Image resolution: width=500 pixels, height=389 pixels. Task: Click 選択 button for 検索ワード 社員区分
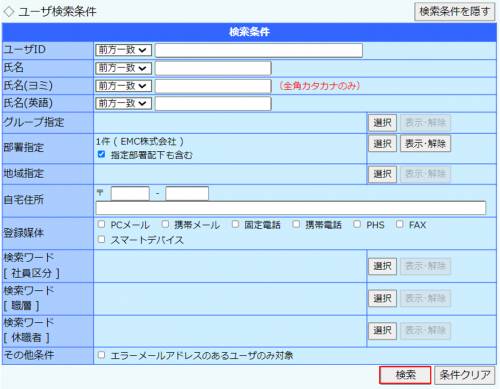(382, 266)
